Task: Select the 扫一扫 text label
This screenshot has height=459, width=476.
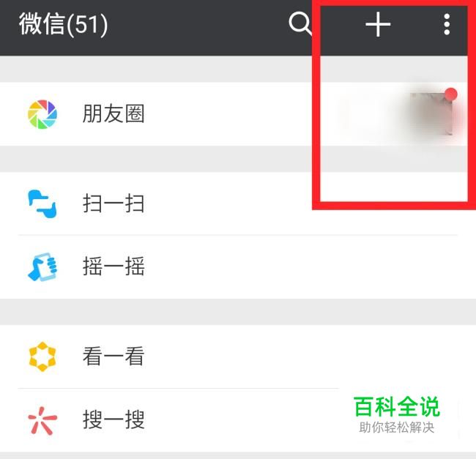Action: click(x=114, y=204)
